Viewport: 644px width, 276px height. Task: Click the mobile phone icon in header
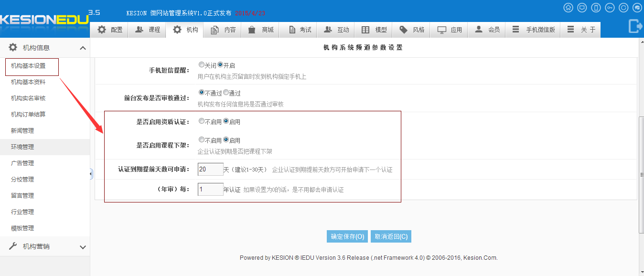596,8
